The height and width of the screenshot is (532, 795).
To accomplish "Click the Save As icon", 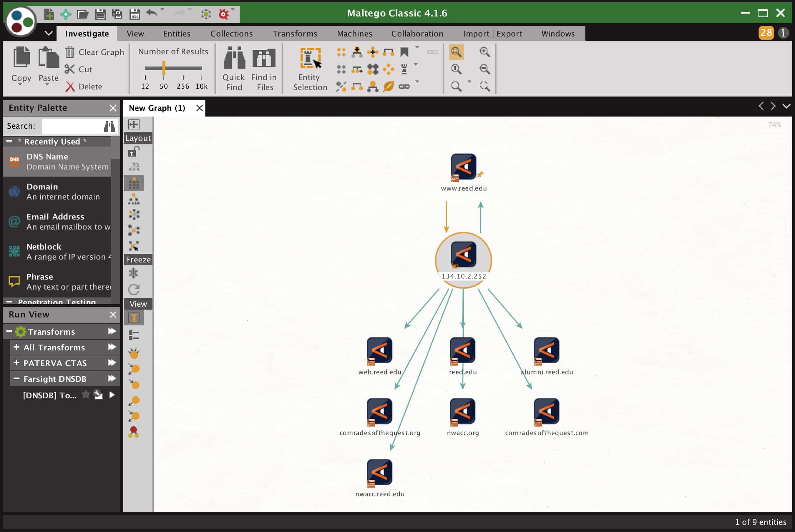I will [135, 14].
